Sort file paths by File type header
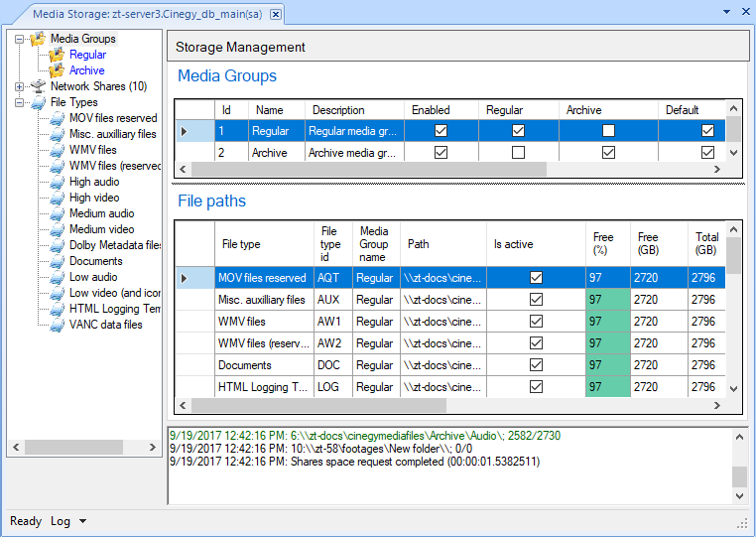 click(264, 244)
